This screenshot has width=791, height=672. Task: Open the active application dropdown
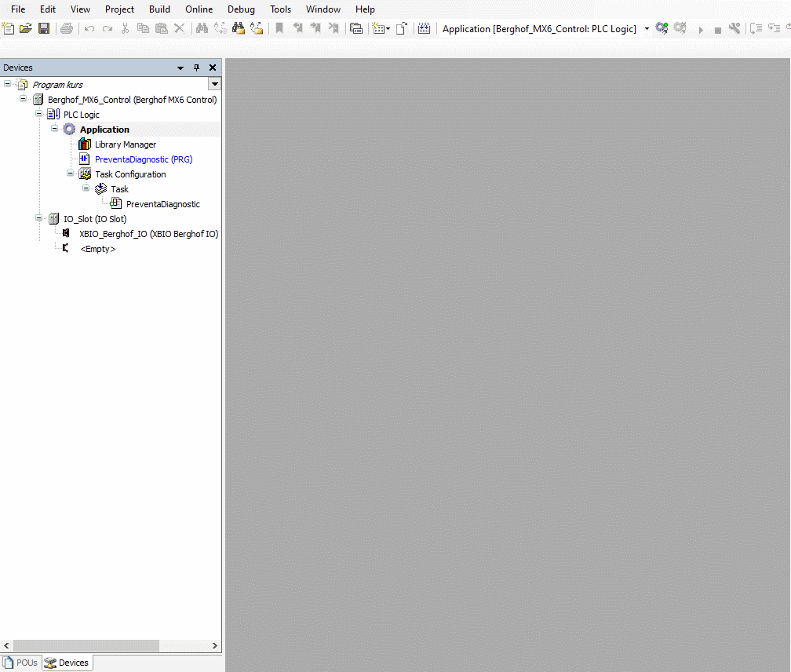pyautogui.click(x=647, y=29)
